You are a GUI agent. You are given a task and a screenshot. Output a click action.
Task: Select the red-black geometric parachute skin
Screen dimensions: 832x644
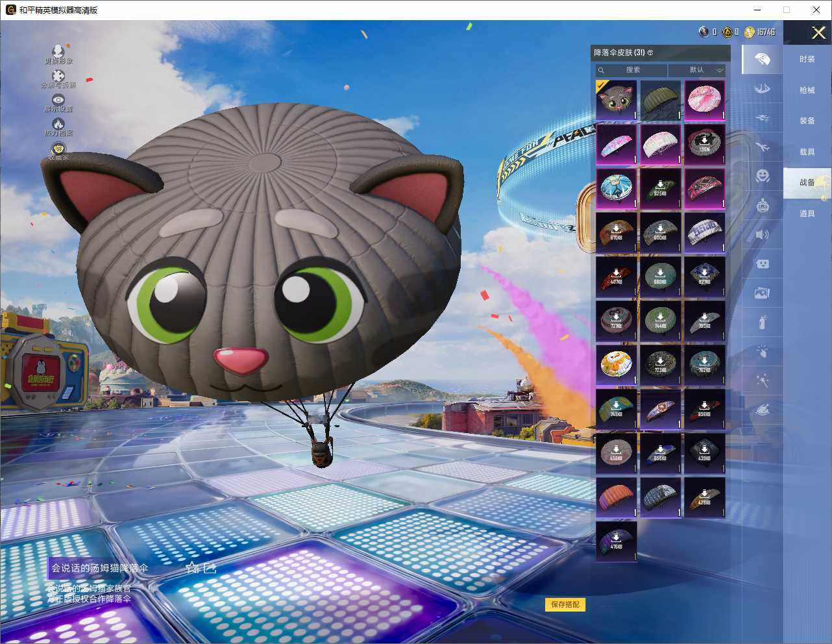pos(705,189)
